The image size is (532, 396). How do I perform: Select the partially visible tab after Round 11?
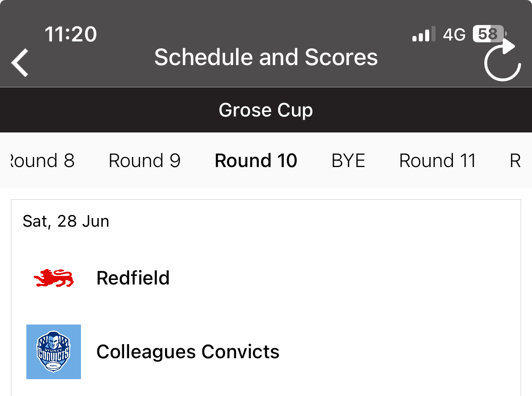[x=515, y=161]
